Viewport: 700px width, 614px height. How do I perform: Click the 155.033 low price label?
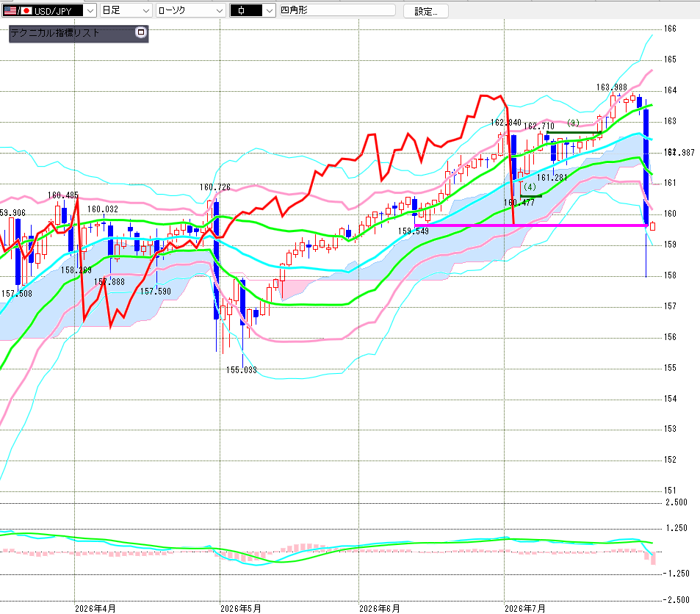(x=242, y=369)
